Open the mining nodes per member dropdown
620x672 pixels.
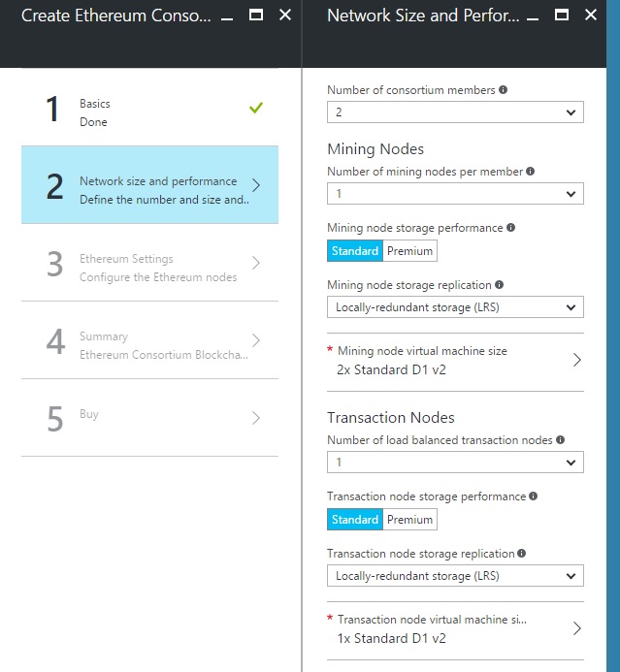455,194
